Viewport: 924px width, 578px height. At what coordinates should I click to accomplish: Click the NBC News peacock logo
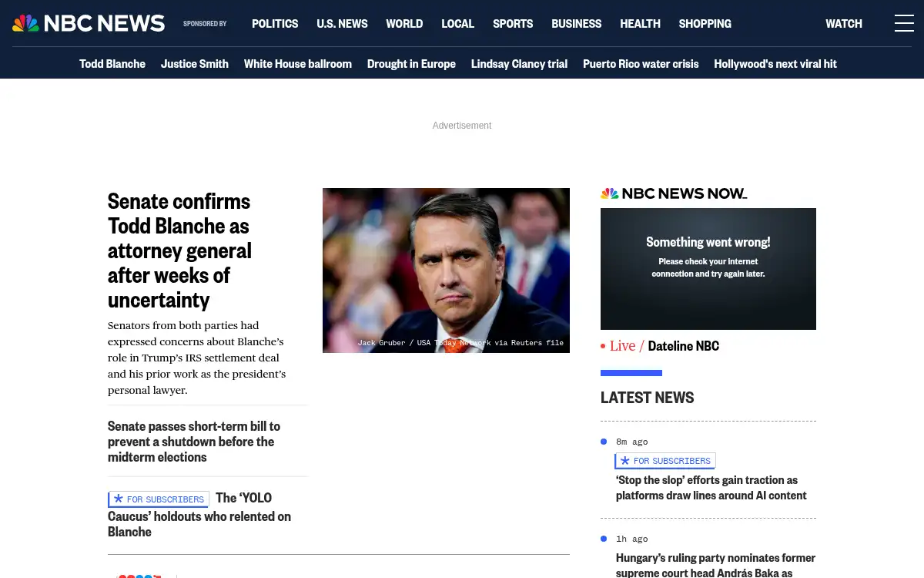pyautogui.click(x=89, y=23)
